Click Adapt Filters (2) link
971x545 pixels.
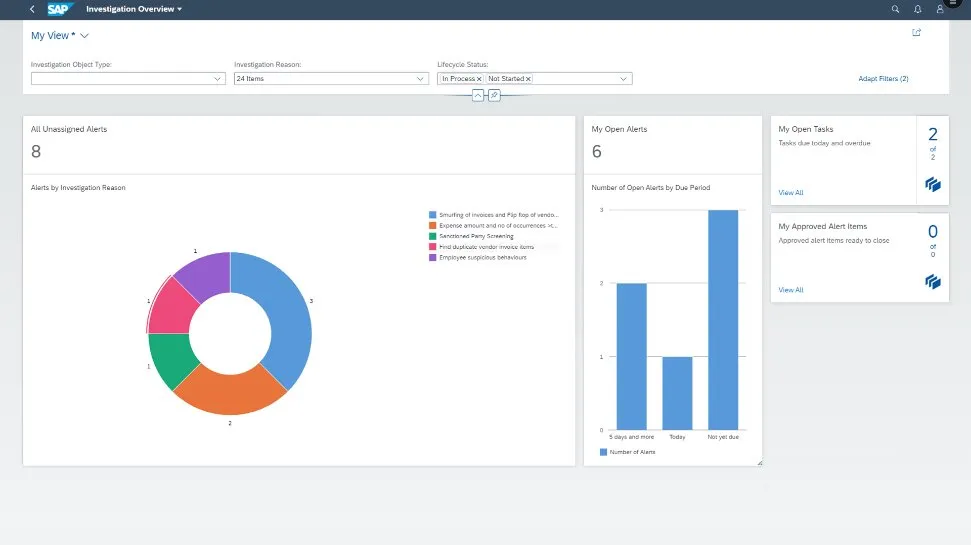coord(883,78)
